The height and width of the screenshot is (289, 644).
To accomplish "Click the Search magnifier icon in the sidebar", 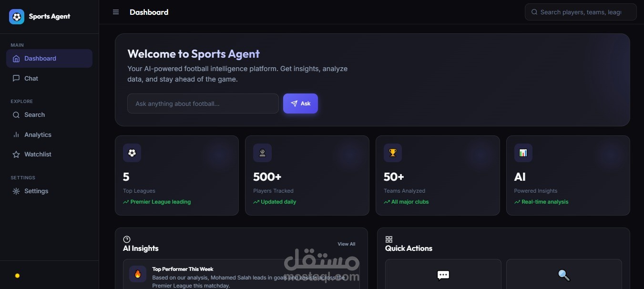I will [x=16, y=115].
